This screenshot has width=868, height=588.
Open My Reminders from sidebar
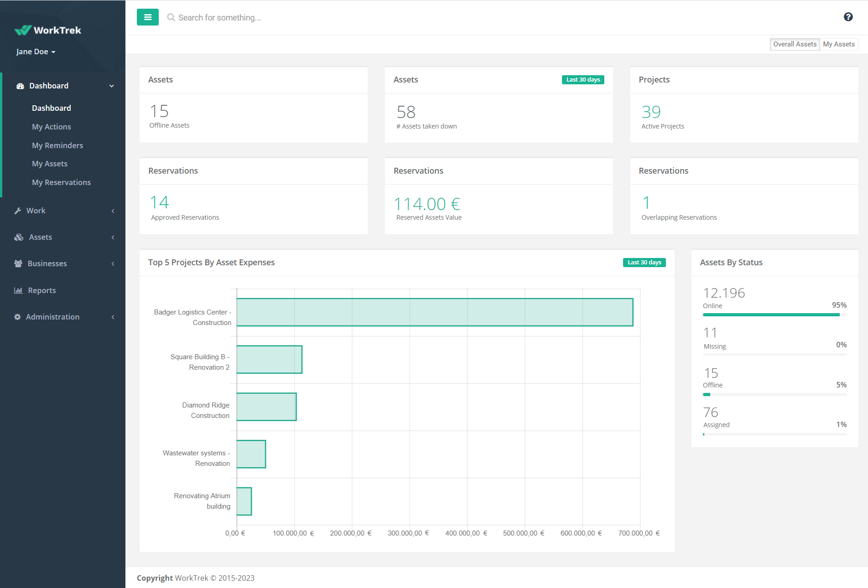point(57,145)
